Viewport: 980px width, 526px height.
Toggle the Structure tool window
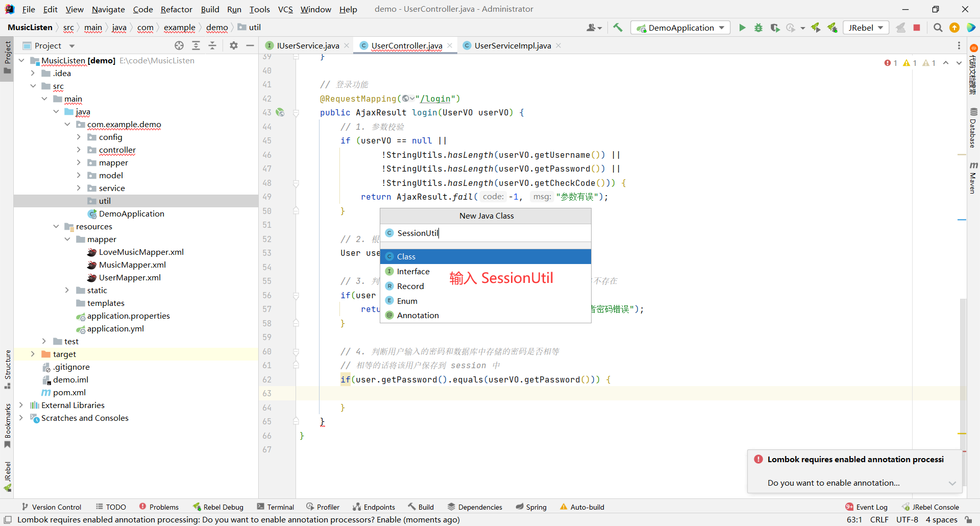coord(7,369)
